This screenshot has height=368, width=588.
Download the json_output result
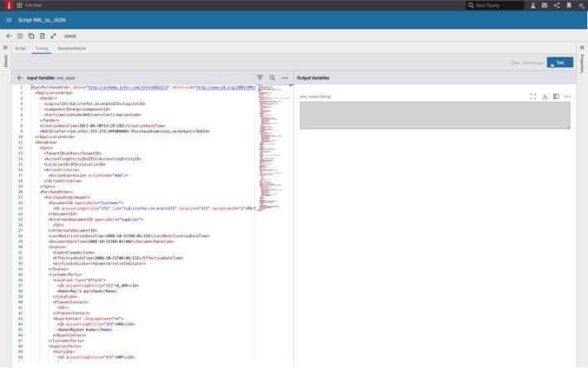(x=545, y=97)
